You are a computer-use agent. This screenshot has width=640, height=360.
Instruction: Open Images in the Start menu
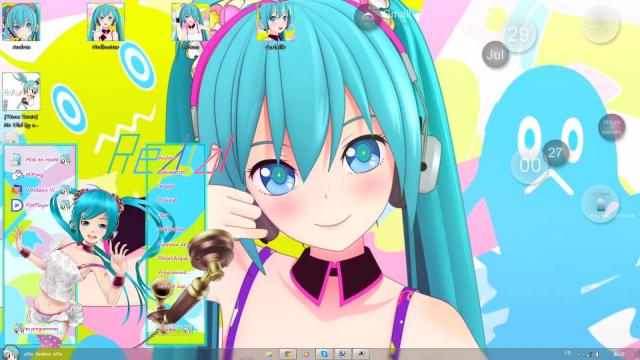[166, 186]
